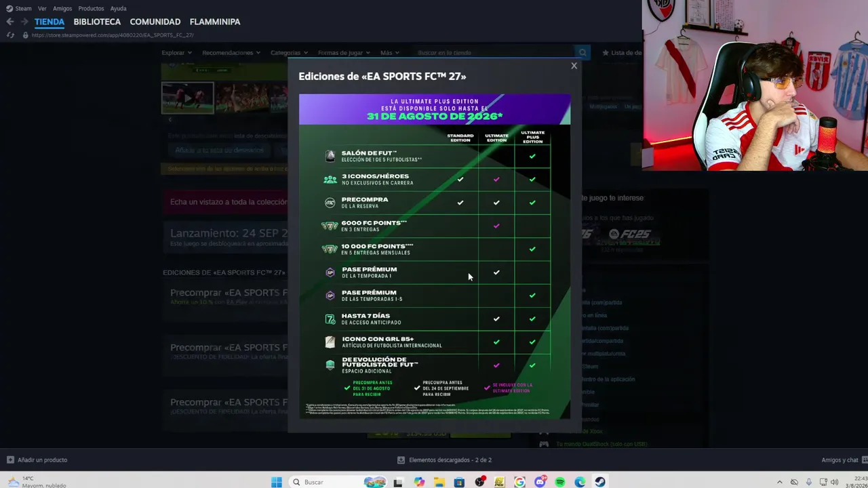Open the weather widget showing 14°C

(37, 482)
